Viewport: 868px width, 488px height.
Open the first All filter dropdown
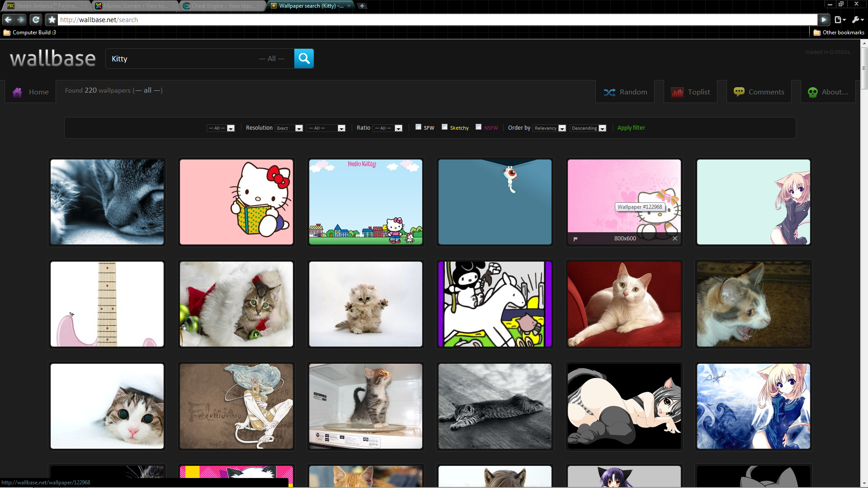[221, 128]
